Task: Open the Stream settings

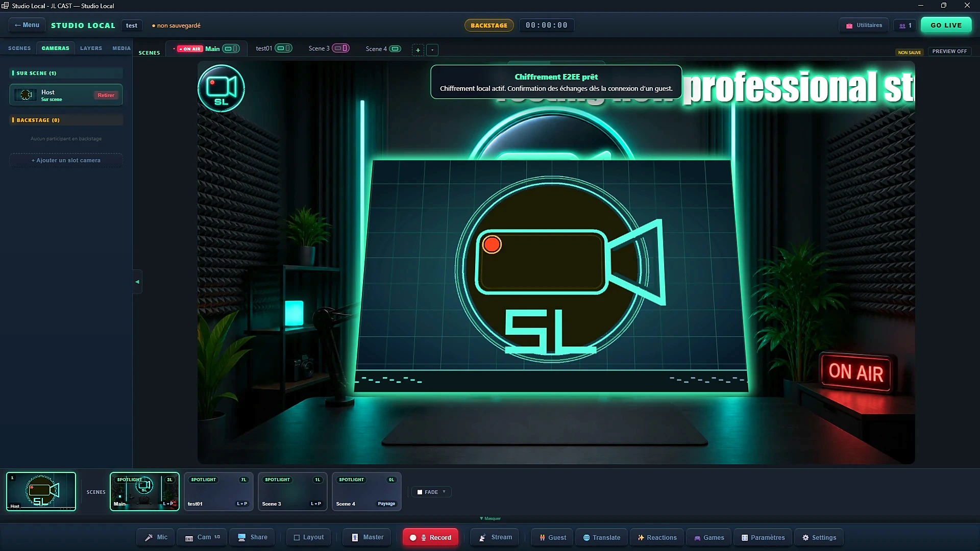Action: pyautogui.click(x=495, y=537)
